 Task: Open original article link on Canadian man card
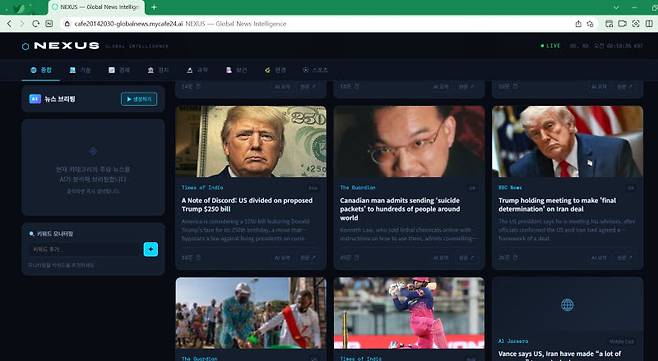pos(466,258)
